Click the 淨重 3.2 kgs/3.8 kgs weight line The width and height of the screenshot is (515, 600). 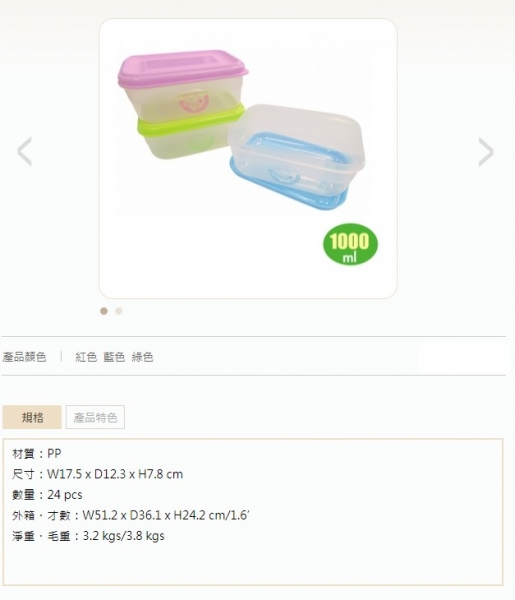88,536
